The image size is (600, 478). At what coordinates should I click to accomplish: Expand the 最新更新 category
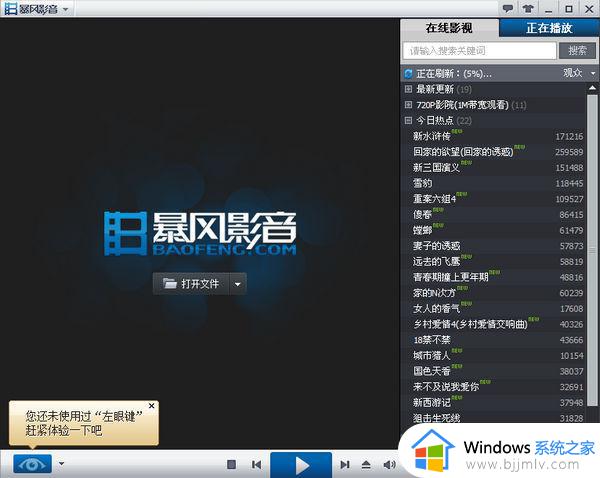tap(408, 89)
